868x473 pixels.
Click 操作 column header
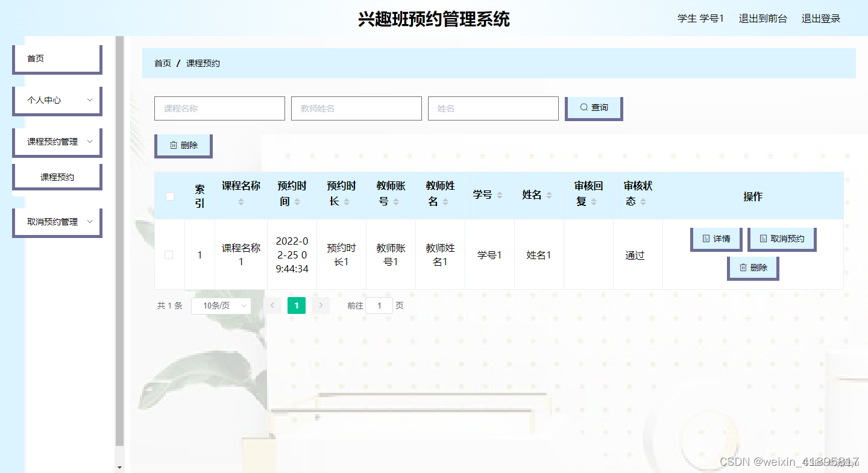click(x=753, y=196)
